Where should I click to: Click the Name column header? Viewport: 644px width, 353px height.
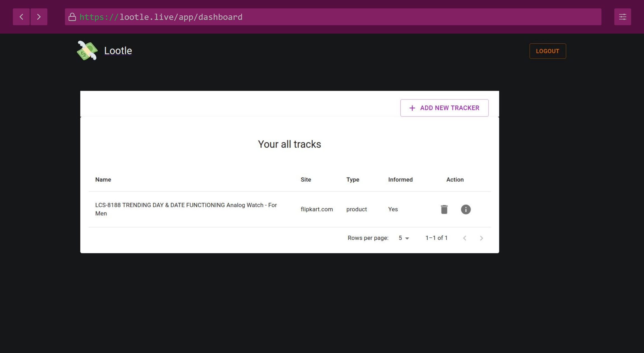click(103, 180)
